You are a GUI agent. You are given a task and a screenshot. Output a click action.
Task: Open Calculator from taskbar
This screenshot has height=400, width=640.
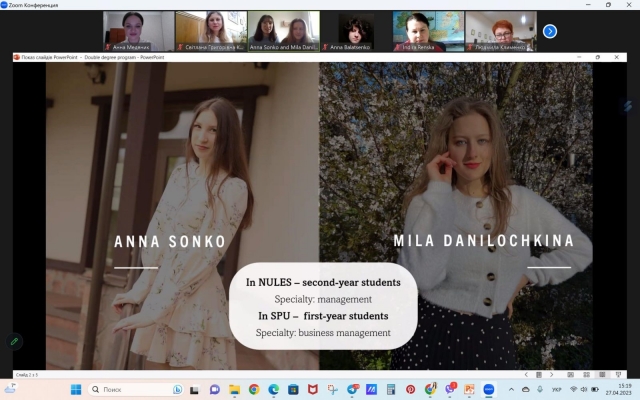pyautogui.click(x=391, y=389)
